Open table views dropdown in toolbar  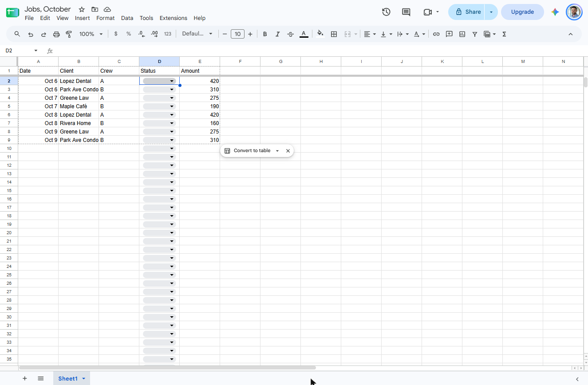pos(489,34)
